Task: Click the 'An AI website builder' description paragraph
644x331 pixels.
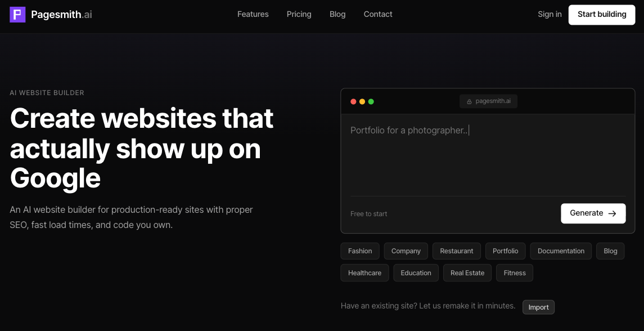Action: point(132,217)
